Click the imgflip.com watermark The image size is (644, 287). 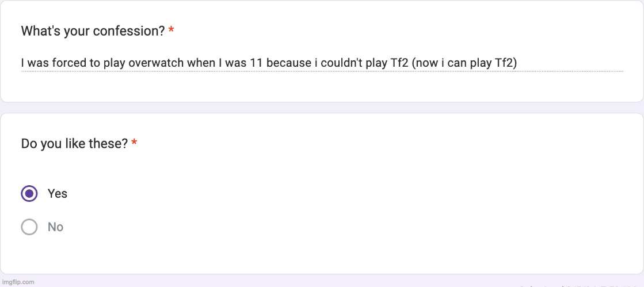click(18, 282)
